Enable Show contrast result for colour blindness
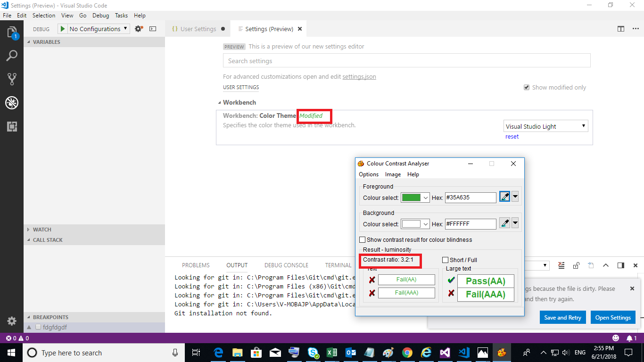The height and width of the screenshot is (362, 644). 363,239
